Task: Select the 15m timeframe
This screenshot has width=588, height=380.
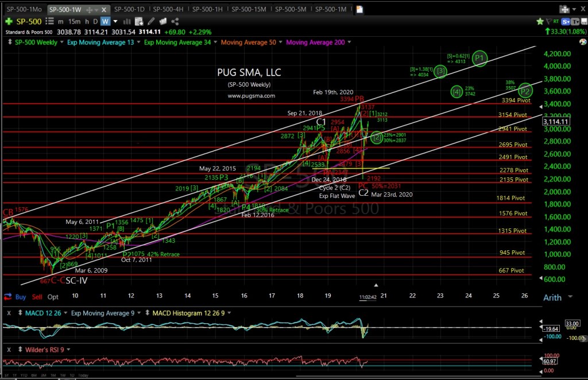Action: tap(74, 21)
